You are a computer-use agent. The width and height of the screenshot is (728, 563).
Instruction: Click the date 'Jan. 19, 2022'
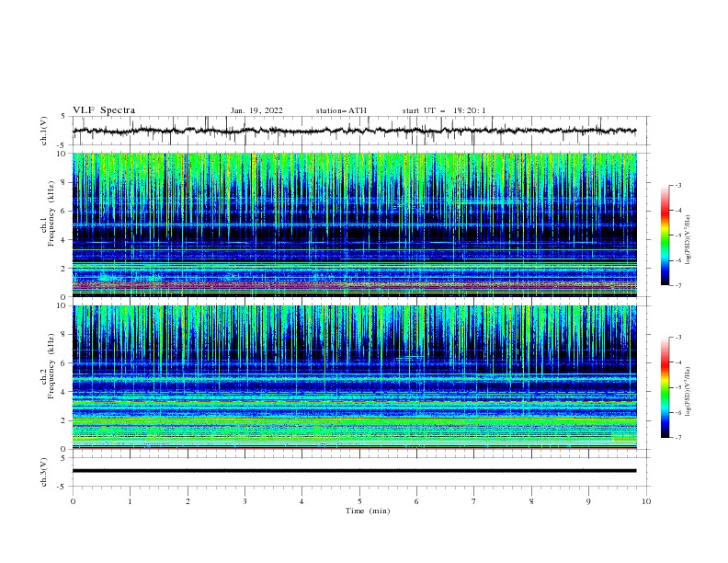tap(256, 110)
